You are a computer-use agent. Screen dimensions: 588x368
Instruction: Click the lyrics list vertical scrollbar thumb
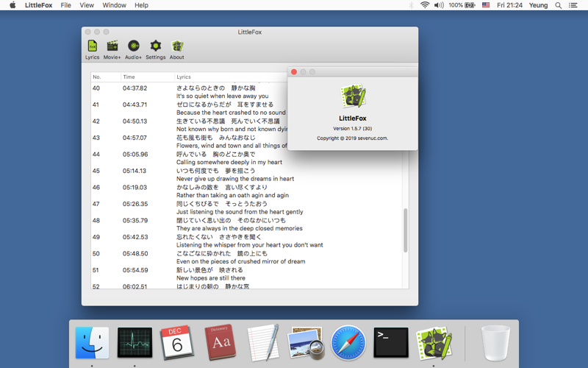(405, 230)
